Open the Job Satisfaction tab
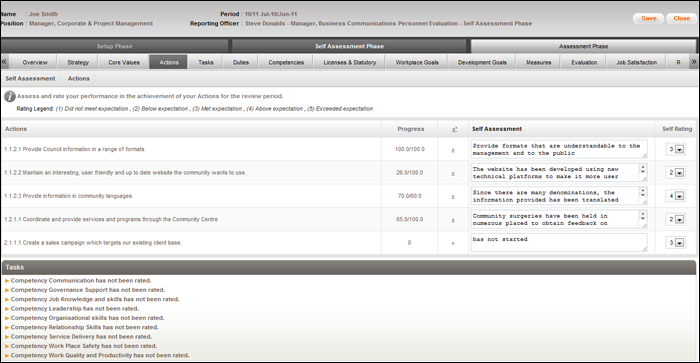The image size is (700, 363). 636,62
